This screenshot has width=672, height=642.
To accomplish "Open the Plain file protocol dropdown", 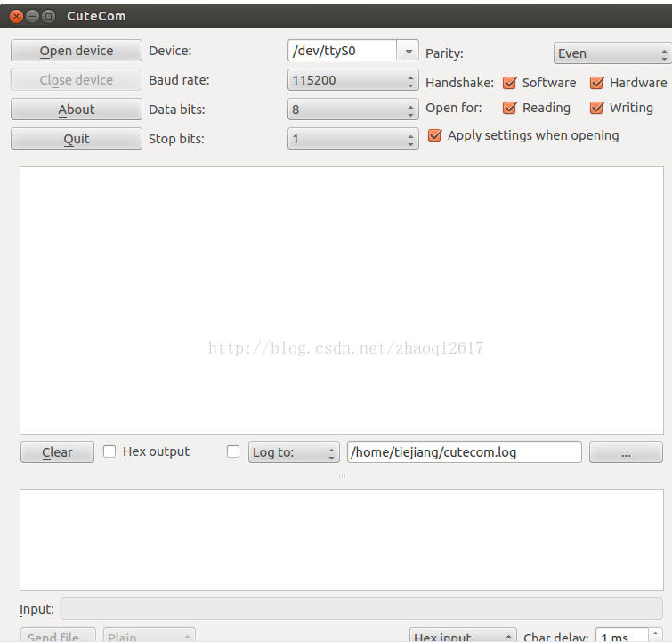I will (150, 635).
